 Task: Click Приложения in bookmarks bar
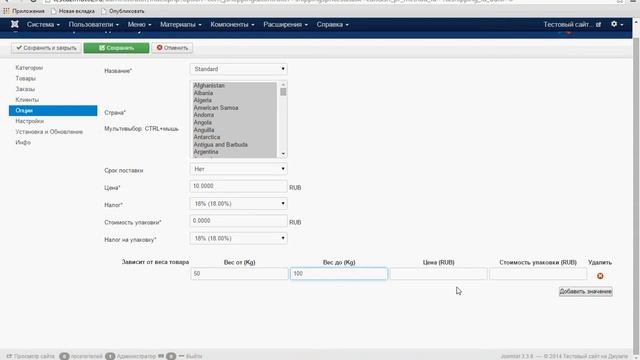click(24, 11)
